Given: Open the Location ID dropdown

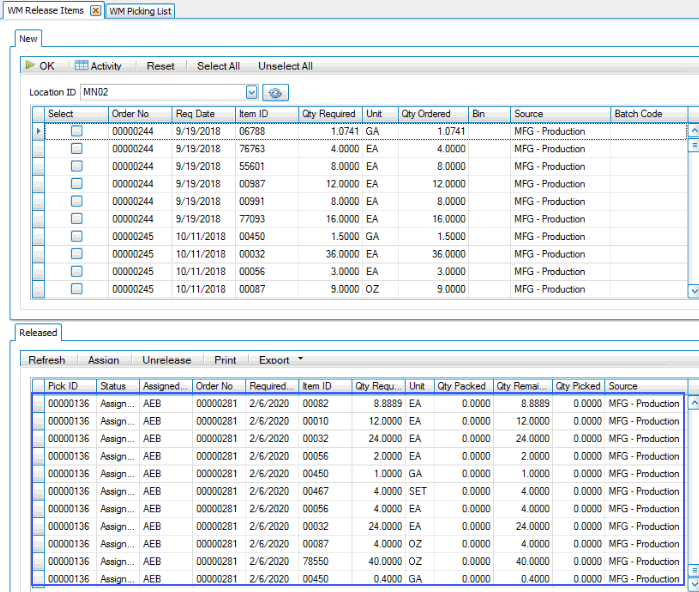Looking at the screenshot, I should coord(251,92).
